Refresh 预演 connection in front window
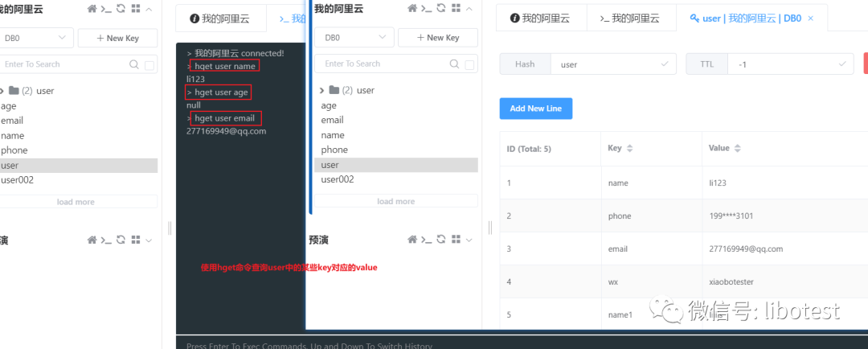 point(441,240)
